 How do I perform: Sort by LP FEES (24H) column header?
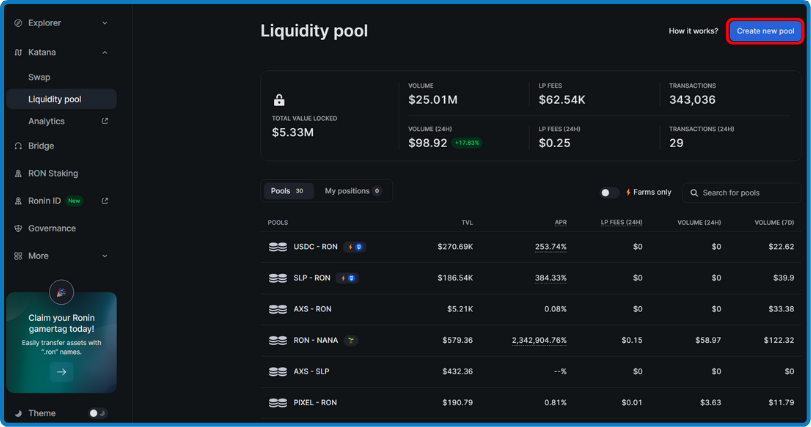coord(621,222)
